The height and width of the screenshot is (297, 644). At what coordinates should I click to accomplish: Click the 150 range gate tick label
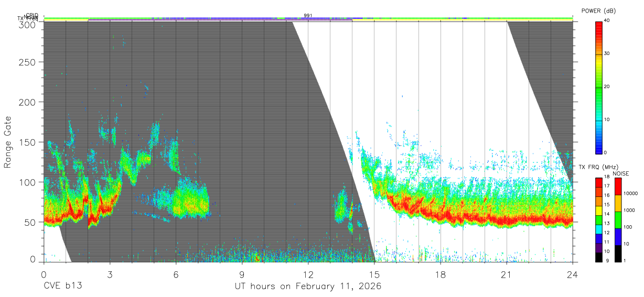click(x=27, y=142)
